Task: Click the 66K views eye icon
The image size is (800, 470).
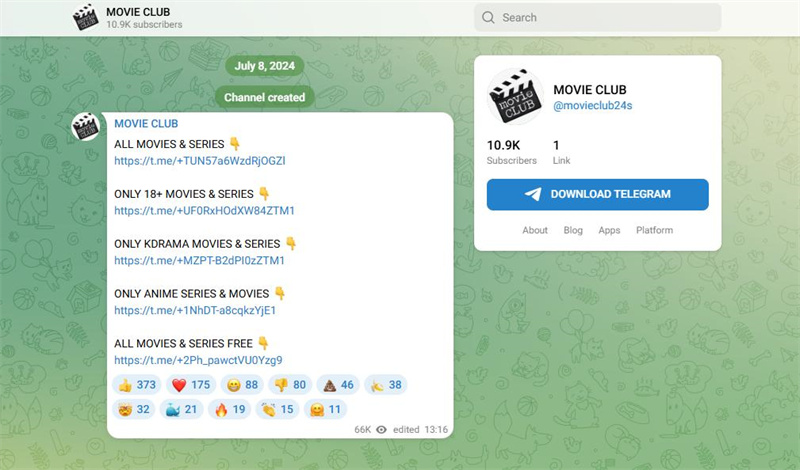Action: click(381, 430)
